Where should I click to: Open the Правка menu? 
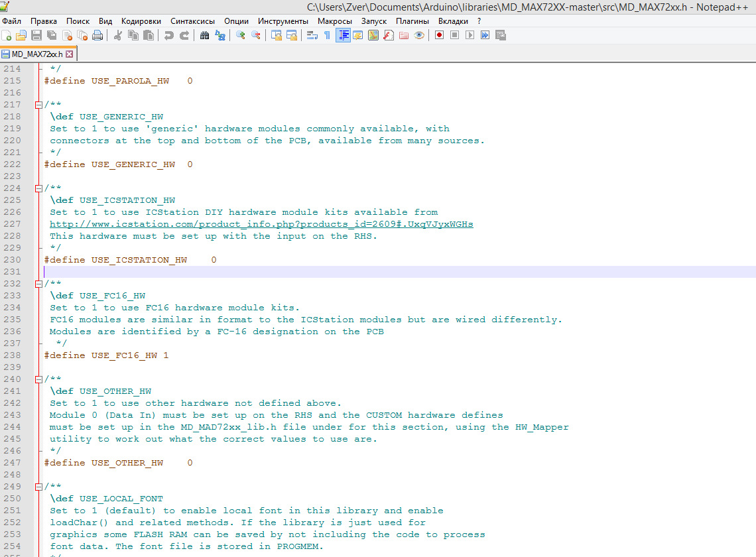pyautogui.click(x=44, y=21)
